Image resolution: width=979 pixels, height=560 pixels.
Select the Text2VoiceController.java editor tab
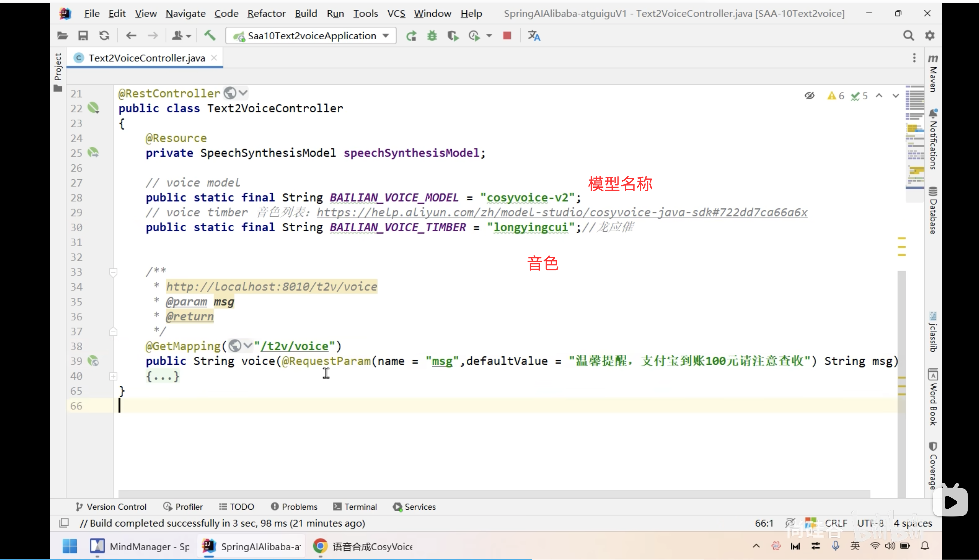click(146, 58)
